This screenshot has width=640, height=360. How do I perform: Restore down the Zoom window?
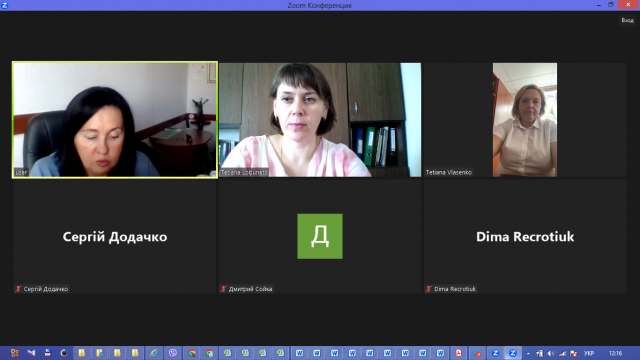[611, 4]
